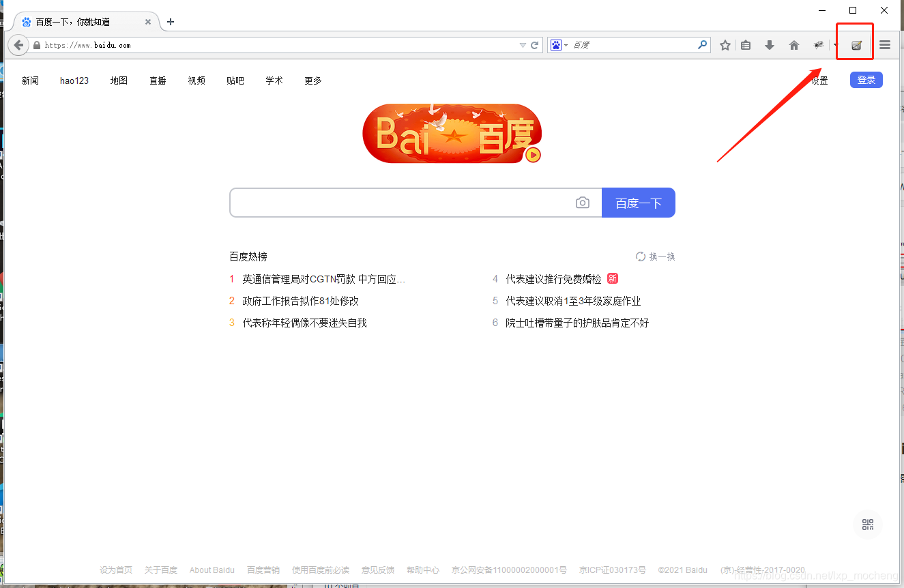Click the back navigation arrow
The height and width of the screenshot is (588, 904).
tap(18, 44)
